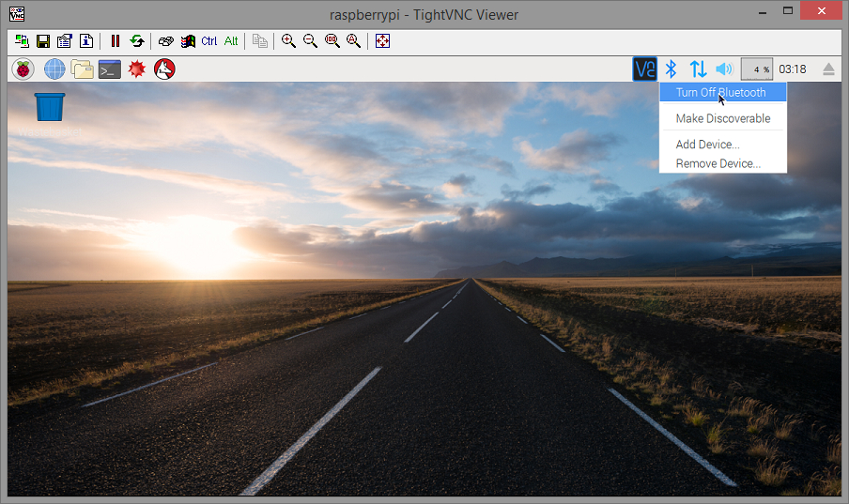This screenshot has height=504, width=849.
Task: Set zoom to 100% with the magnifier icon
Action: [x=332, y=41]
